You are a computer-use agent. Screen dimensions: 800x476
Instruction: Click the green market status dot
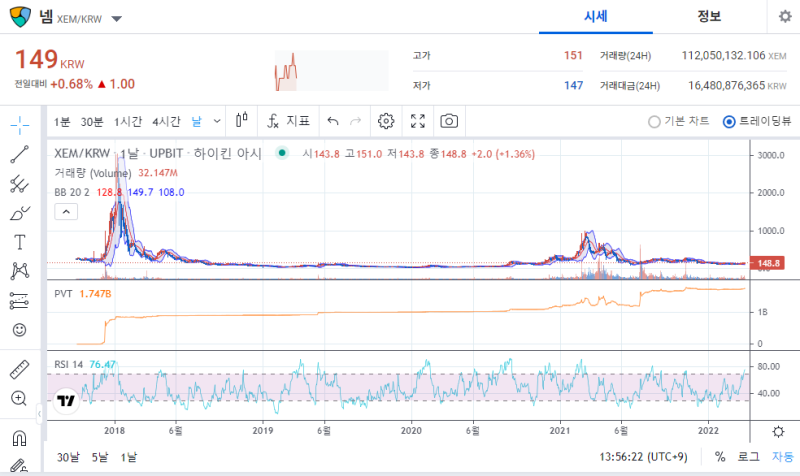click(x=282, y=153)
